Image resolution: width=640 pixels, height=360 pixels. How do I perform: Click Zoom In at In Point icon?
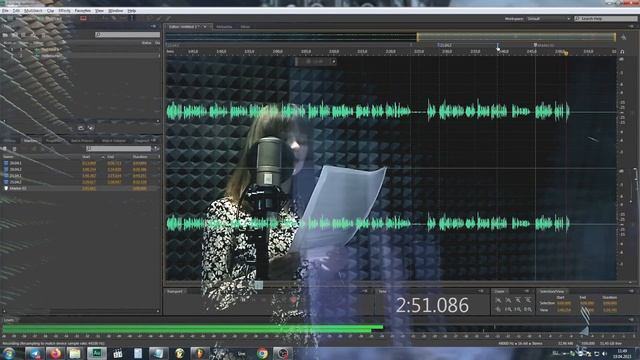pyautogui.click(x=508, y=310)
